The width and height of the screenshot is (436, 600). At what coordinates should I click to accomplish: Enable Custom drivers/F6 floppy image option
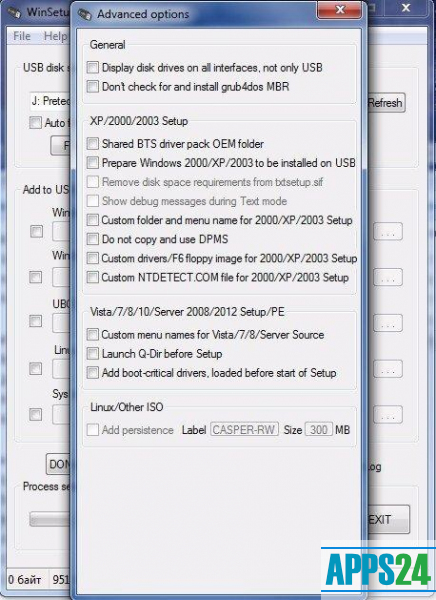pyautogui.click(x=93, y=258)
